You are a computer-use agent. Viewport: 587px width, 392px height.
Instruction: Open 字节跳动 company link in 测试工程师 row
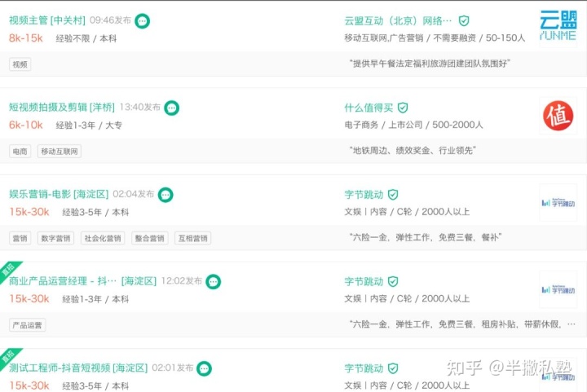[364, 368]
